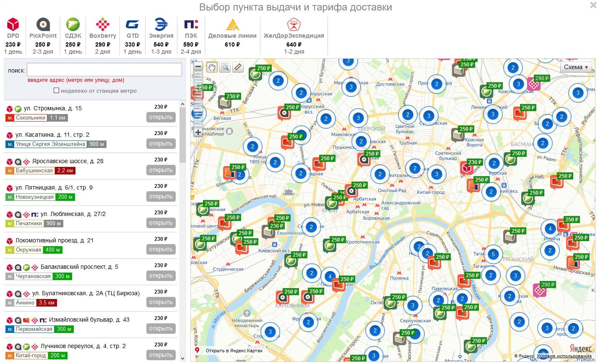Open the Балаклавский проспект, д. 5 pickup point
This screenshot has width=598, height=364.
coord(161,276)
